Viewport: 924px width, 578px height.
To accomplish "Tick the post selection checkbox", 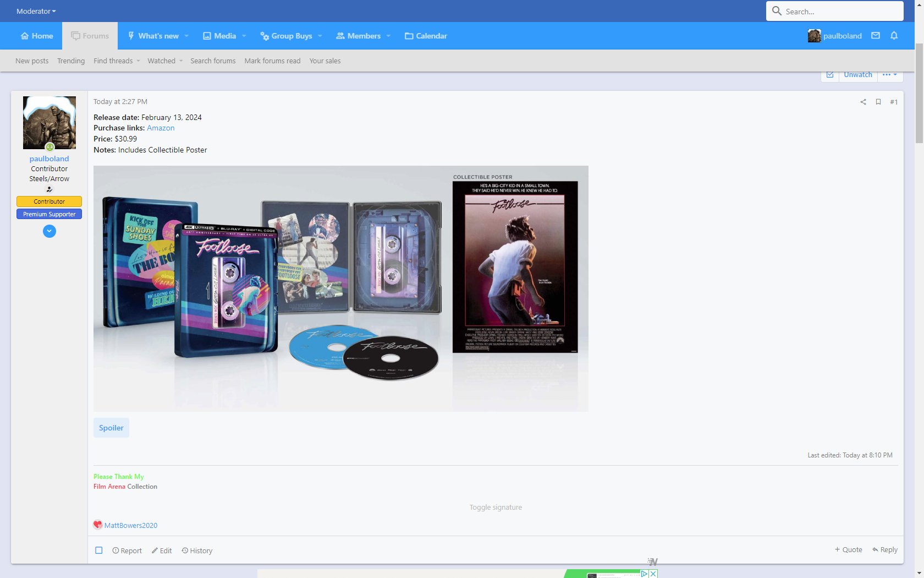I will (99, 550).
